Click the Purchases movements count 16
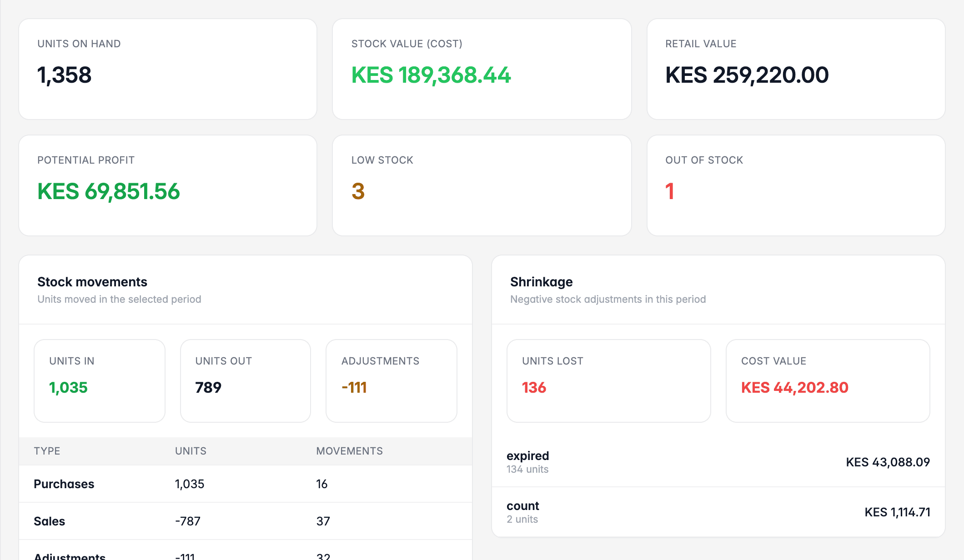 click(x=321, y=484)
